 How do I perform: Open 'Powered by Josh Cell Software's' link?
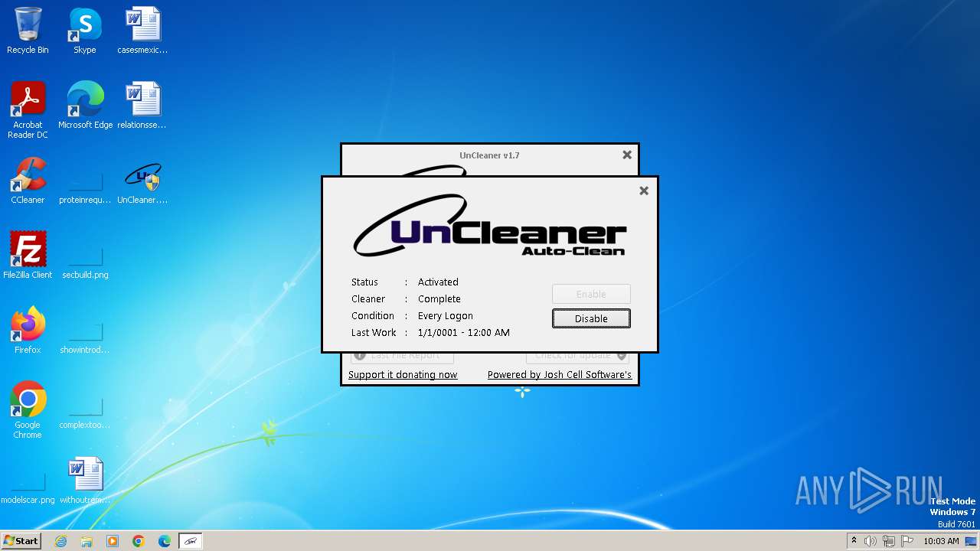click(560, 374)
